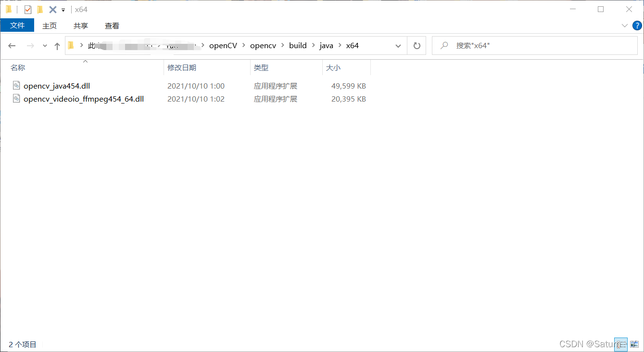This screenshot has height=352, width=644.
Task: Click the search box for x64
Action: 535,46
